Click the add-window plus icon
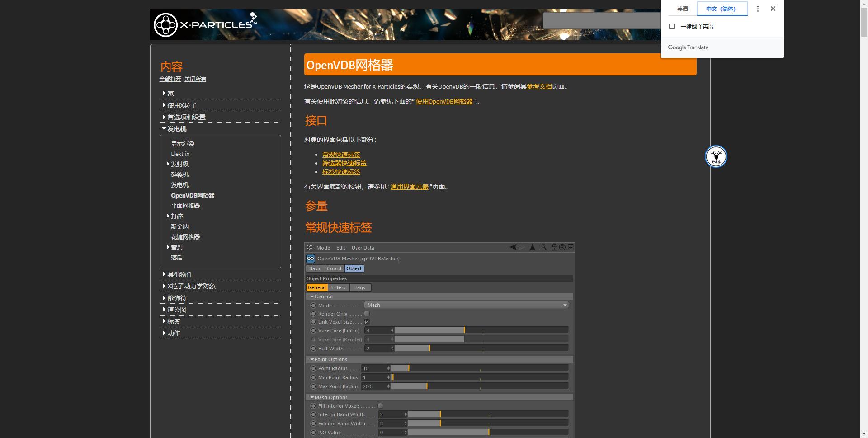The height and width of the screenshot is (438, 868). 571,248
